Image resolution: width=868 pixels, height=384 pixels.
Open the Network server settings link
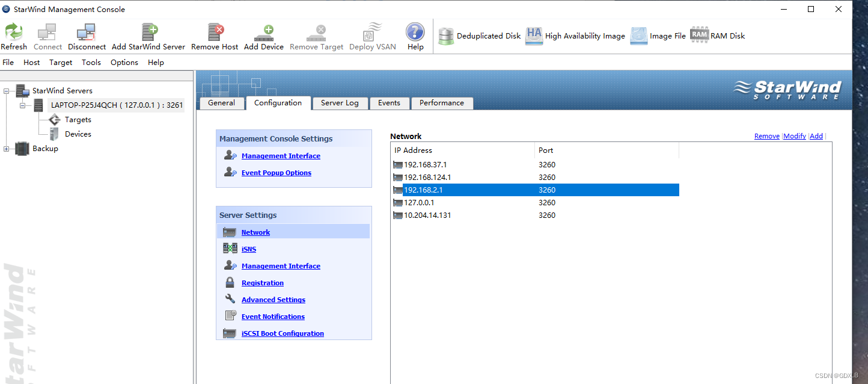pyautogui.click(x=255, y=232)
